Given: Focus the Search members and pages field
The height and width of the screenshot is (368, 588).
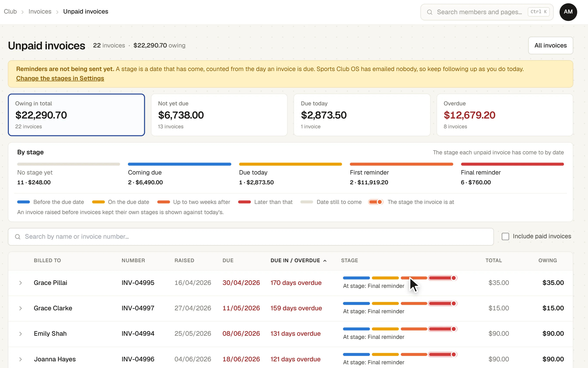Looking at the screenshot, I should coord(487,12).
